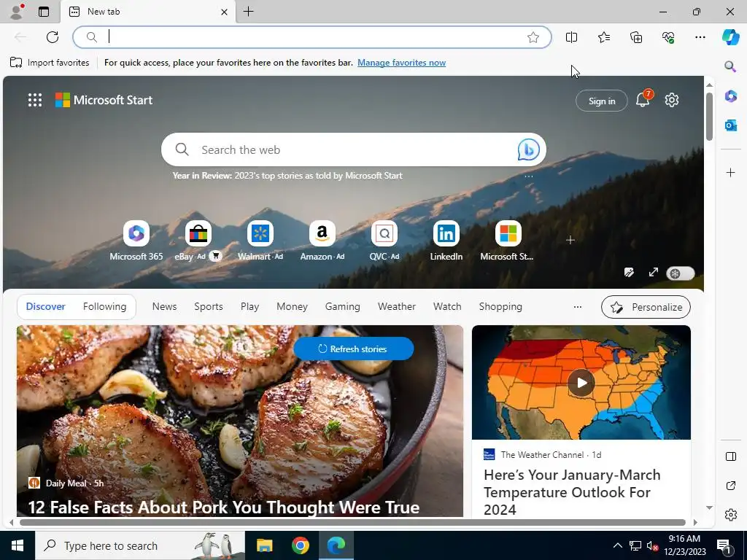Add this page to favorites star
Image resolution: width=747 pixels, height=560 pixels.
[533, 37]
